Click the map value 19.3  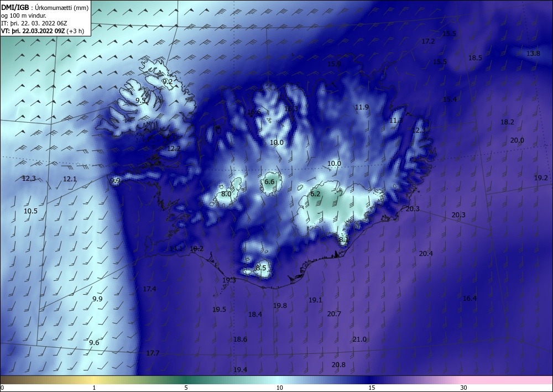click(229, 280)
